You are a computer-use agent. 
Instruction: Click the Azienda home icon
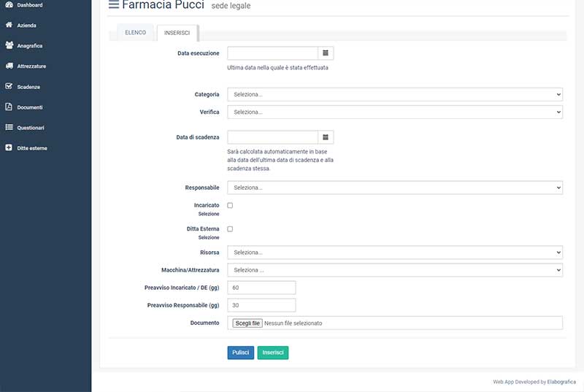[9, 25]
